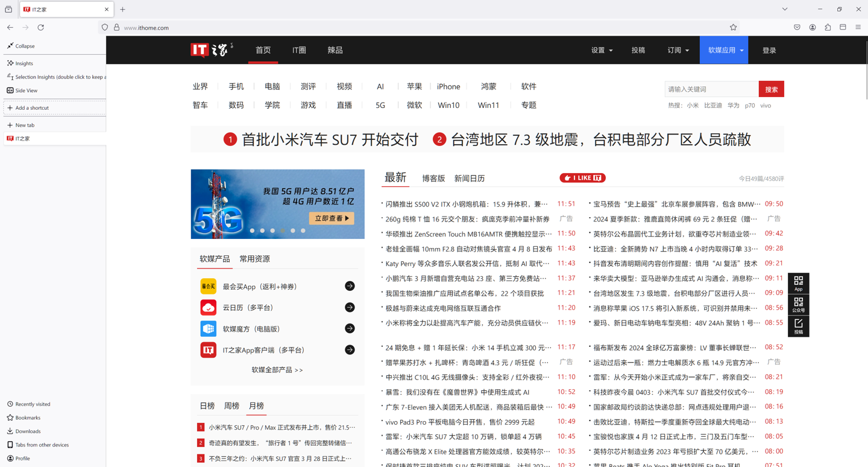Click the 投稿 link in header
The image size is (868, 467).
click(638, 50)
